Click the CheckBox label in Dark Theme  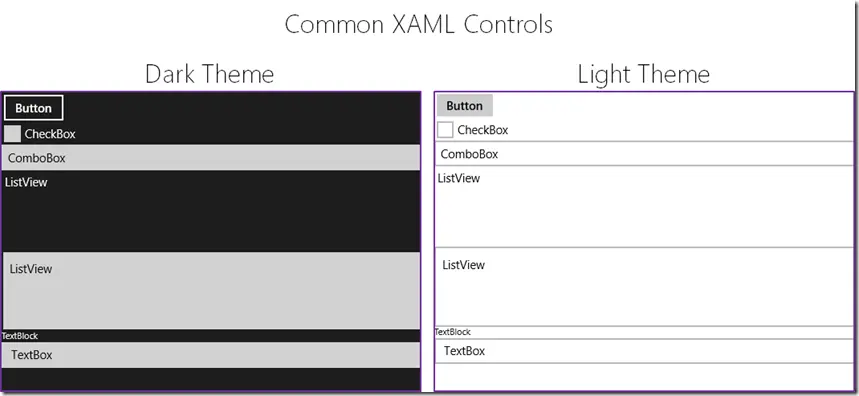tap(50, 134)
